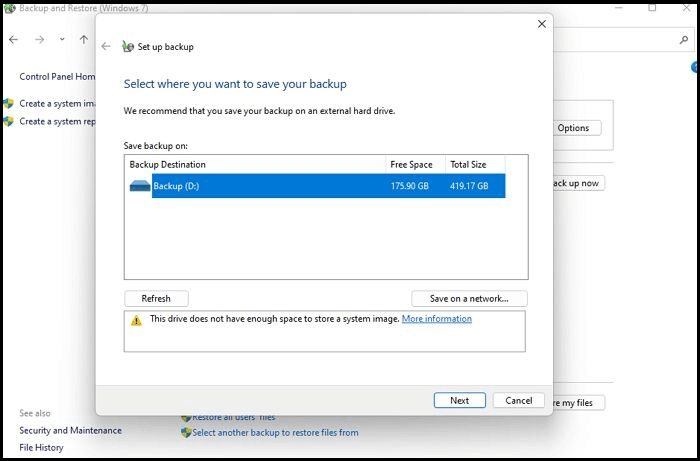The width and height of the screenshot is (700, 461).
Task: Click shield icon beside Restore all users' files
Action: coord(186,418)
